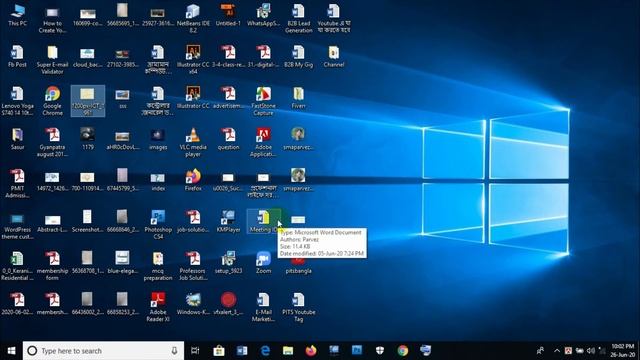Select the KMPlayer desktop shortcut
Image resolution: width=640 pixels, height=360 pixels.
(228, 221)
